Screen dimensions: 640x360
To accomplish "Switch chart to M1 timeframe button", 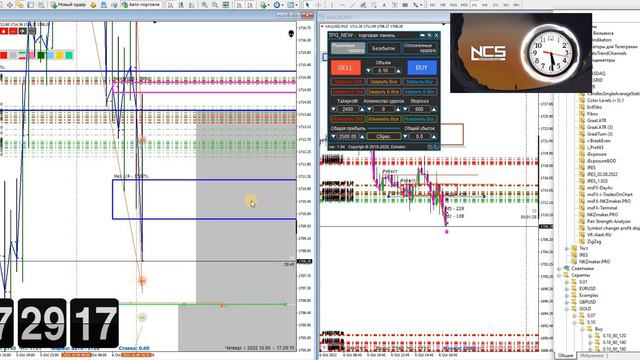I will 433,5.
